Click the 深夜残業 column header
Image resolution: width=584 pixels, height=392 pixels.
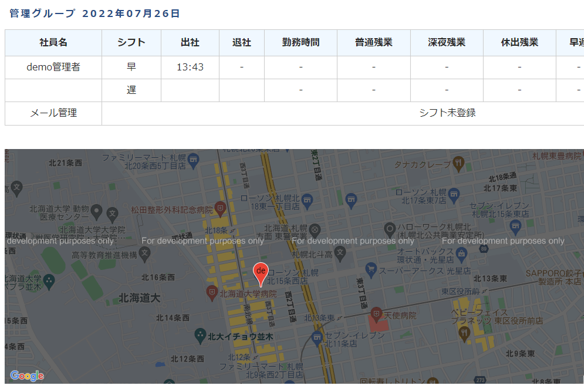click(447, 43)
